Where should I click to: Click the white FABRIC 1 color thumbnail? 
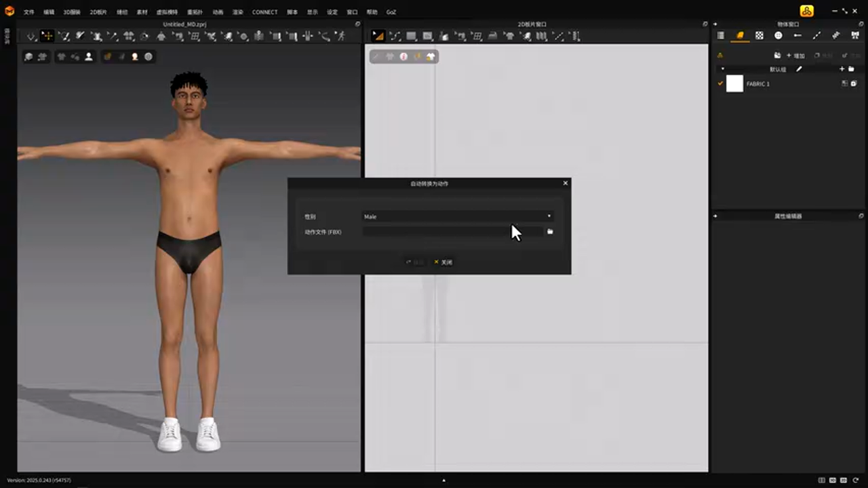735,83
